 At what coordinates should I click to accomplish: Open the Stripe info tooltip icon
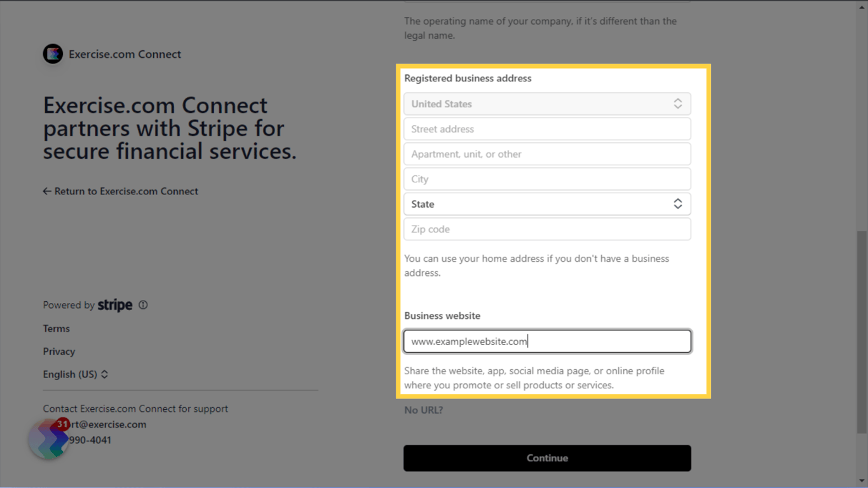coord(143,305)
